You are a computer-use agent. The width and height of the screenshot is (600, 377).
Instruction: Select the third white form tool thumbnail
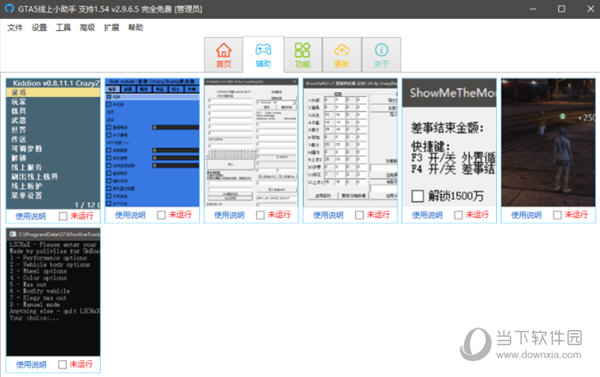pos(251,143)
